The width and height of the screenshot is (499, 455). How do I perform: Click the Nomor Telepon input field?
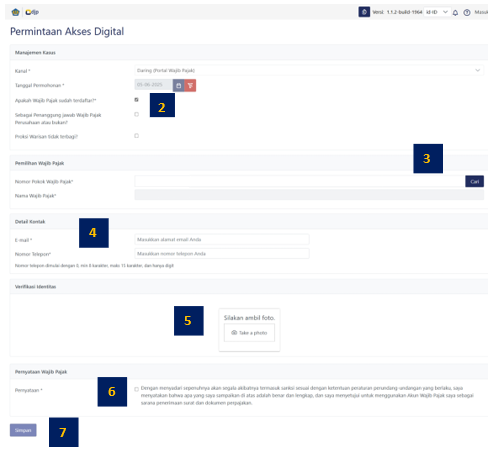click(x=222, y=254)
